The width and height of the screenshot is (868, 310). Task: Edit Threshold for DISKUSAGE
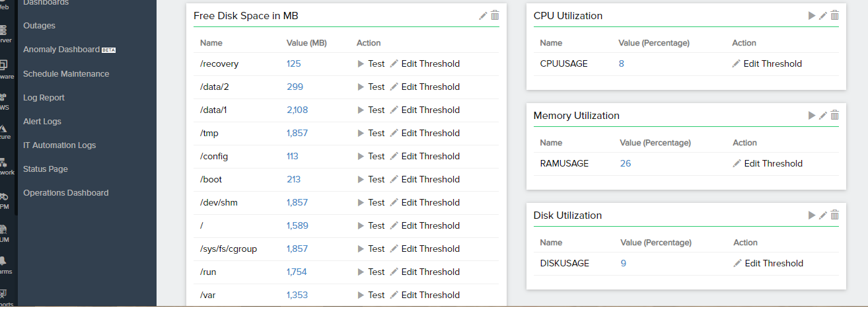click(768, 264)
